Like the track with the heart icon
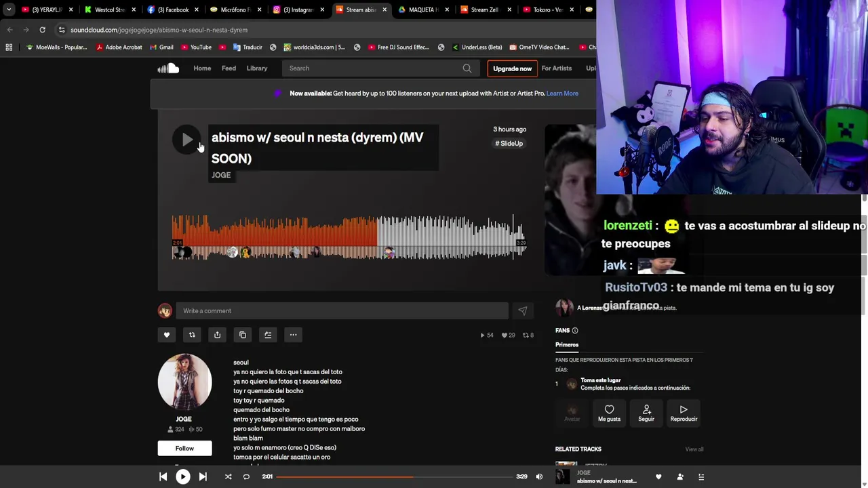This screenshot has height=488, width=868. click(x=166, y=335)
